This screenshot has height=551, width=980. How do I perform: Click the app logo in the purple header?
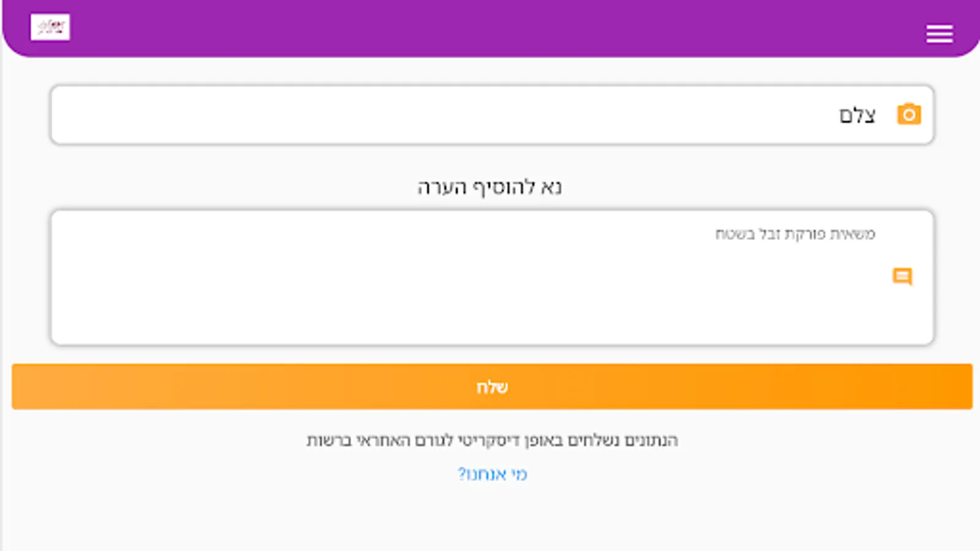pyautogui.click(x=50, y=27)
